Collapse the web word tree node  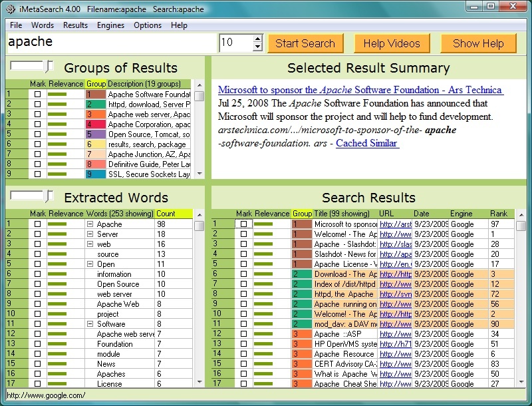(x=90, y=244)
